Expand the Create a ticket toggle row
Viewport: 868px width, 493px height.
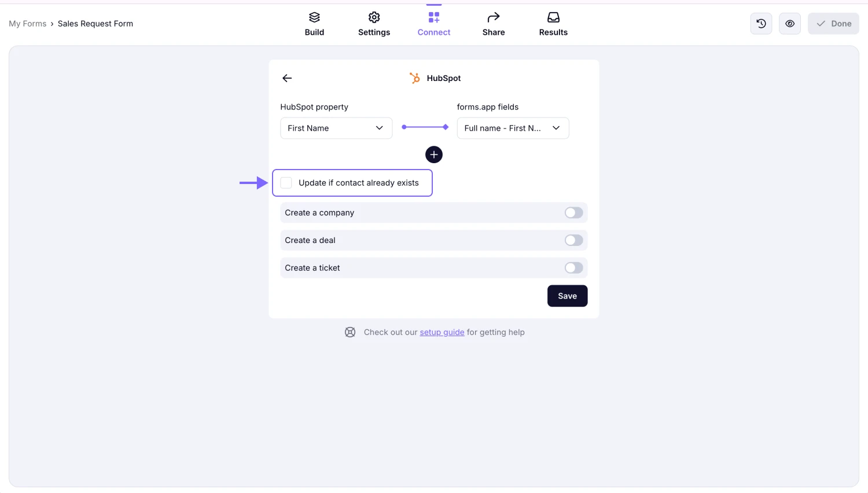573,267
